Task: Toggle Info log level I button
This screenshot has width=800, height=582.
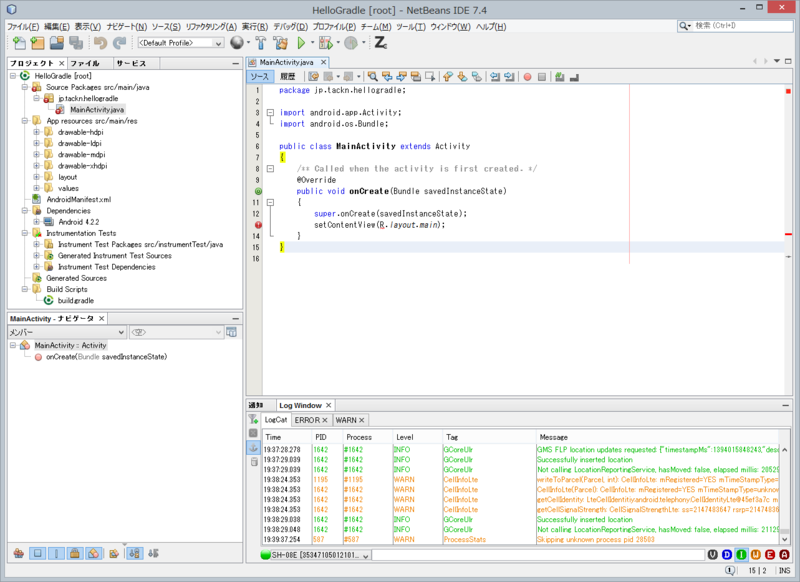Action: click(x=741, y=554)
